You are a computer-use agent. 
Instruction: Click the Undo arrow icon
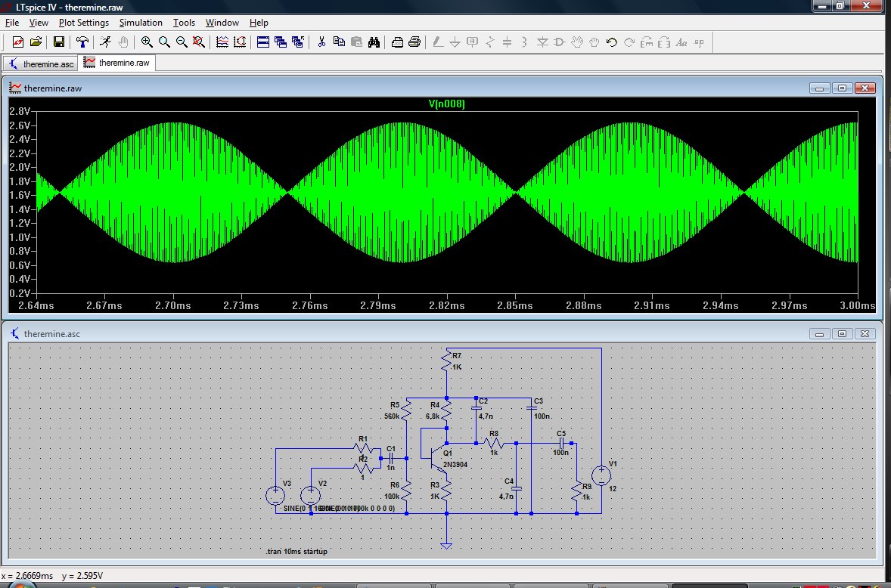tap(611, 42)
